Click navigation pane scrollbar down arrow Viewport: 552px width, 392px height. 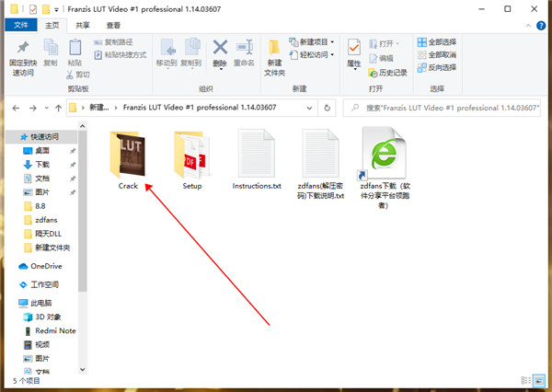click(83, 370)
